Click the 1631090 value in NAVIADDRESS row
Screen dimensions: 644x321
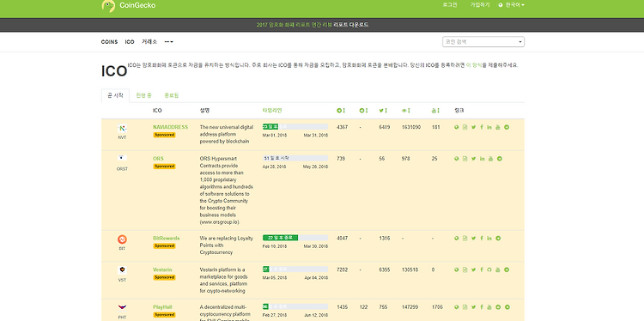[x=411, y=127]
